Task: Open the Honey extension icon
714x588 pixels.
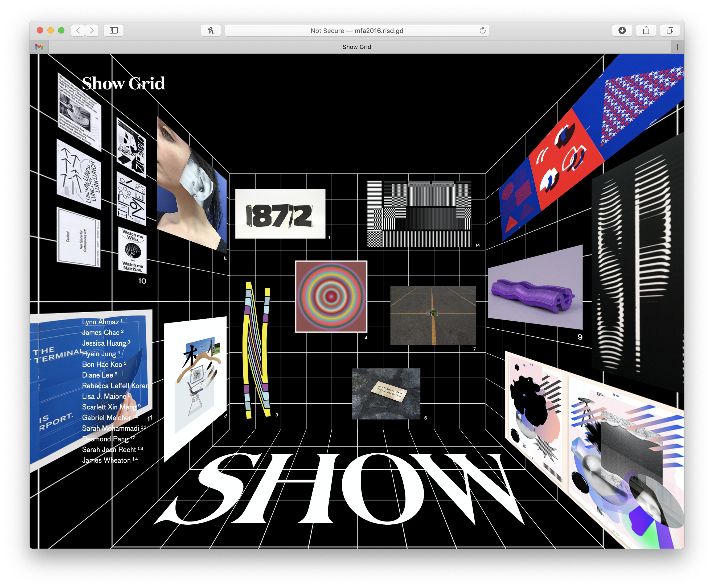Action: coord(211,31)
